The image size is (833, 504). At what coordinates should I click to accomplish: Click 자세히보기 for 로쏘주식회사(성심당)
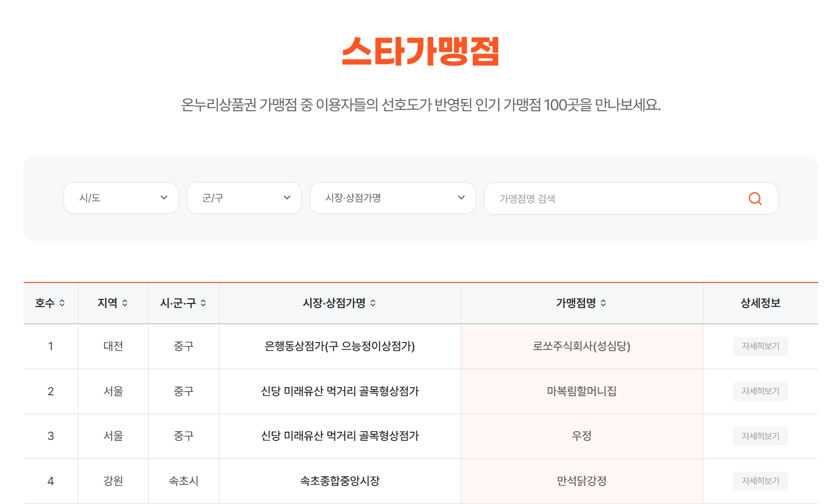tap(760, 346)
